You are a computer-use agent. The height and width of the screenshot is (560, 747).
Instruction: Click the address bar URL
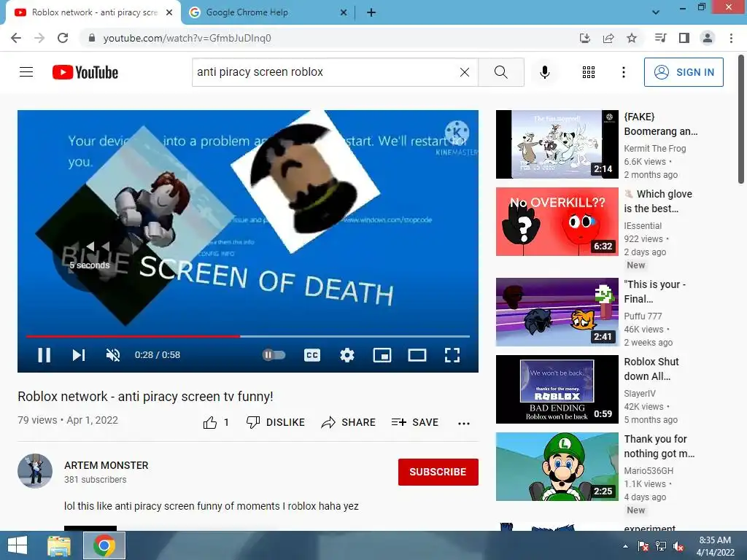click(x=187, y=38)
